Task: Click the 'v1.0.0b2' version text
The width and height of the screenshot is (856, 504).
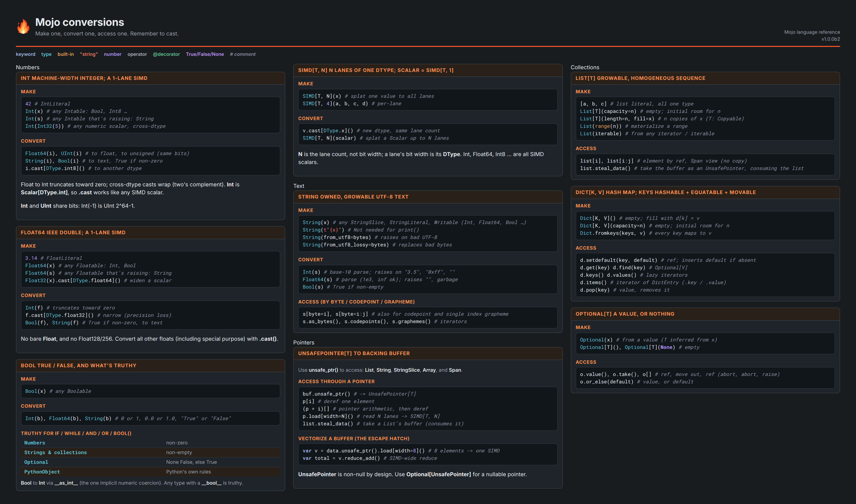Action: [x=830, y=39]
